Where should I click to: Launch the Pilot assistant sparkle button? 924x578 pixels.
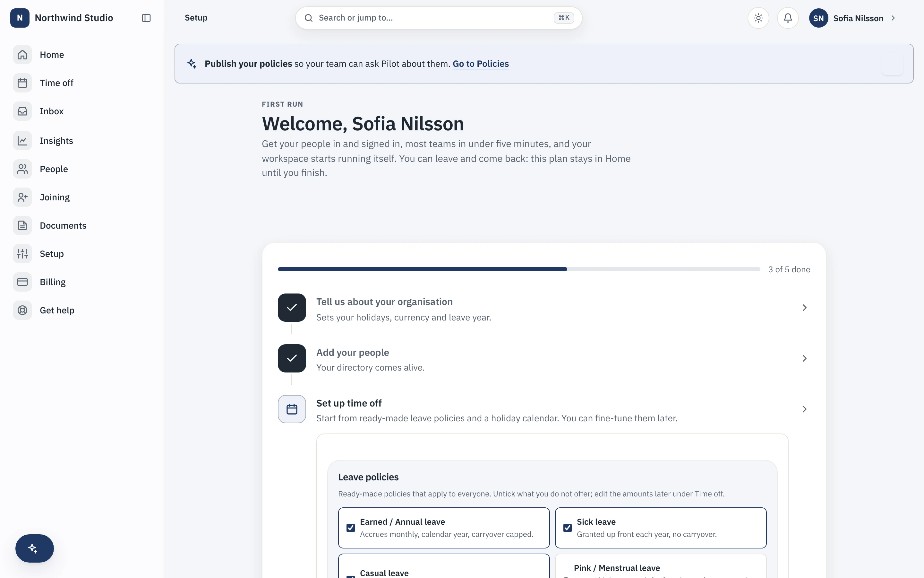[34, 548]
